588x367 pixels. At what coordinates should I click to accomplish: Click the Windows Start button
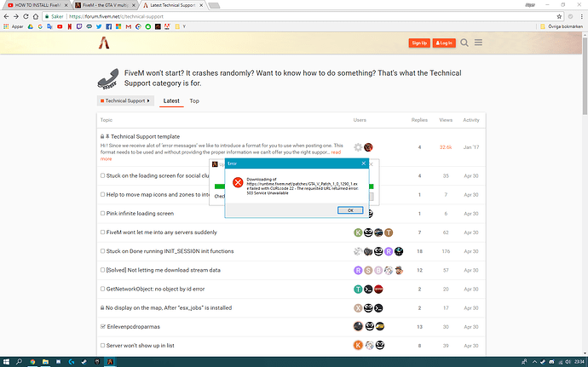coord(6,362)
